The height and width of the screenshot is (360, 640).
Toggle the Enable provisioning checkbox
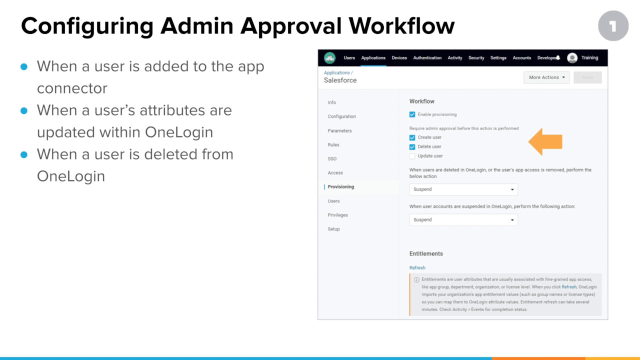point(412,115)
